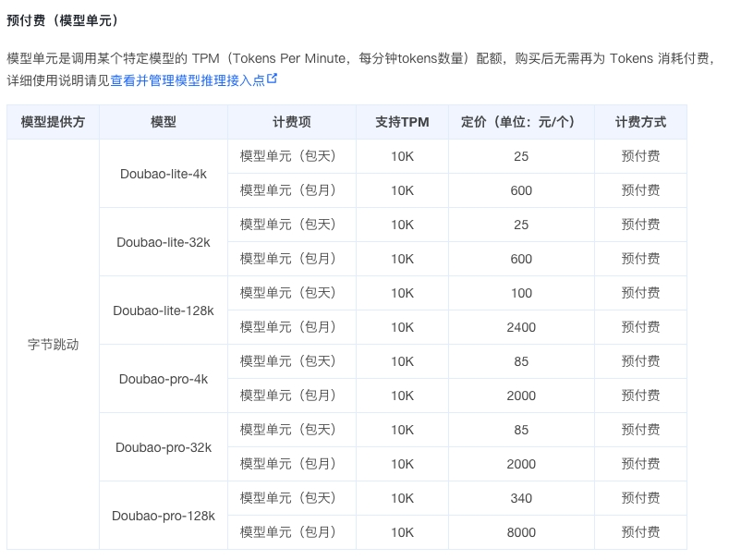
Task: Click the Doubao-pro-128k model cell
Action: pos(164,516)
